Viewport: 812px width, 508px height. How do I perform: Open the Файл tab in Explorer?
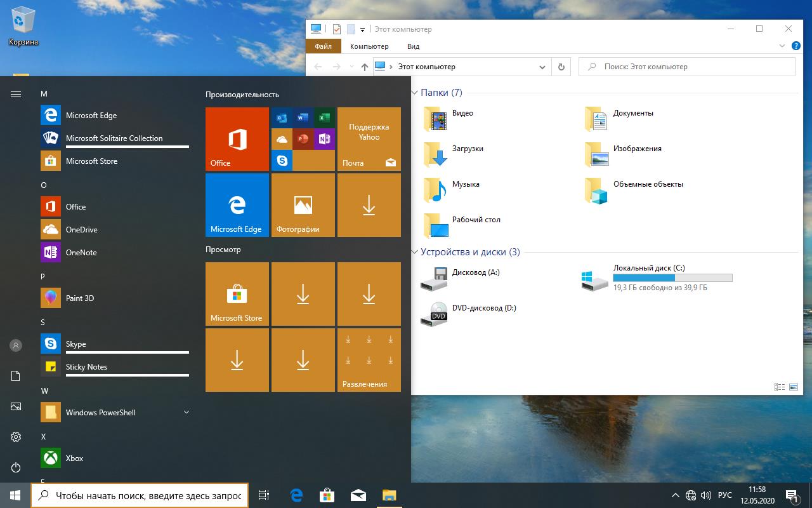323,46
